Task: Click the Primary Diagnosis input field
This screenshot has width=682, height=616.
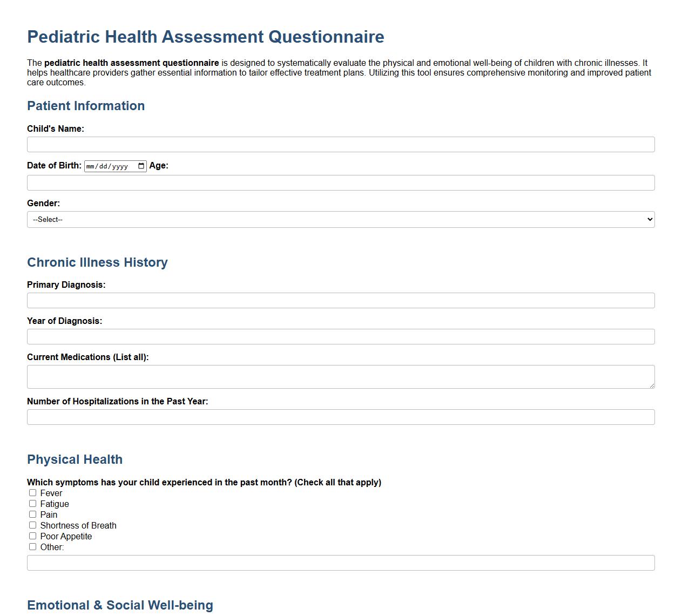Action: click(x=340, y=300)
